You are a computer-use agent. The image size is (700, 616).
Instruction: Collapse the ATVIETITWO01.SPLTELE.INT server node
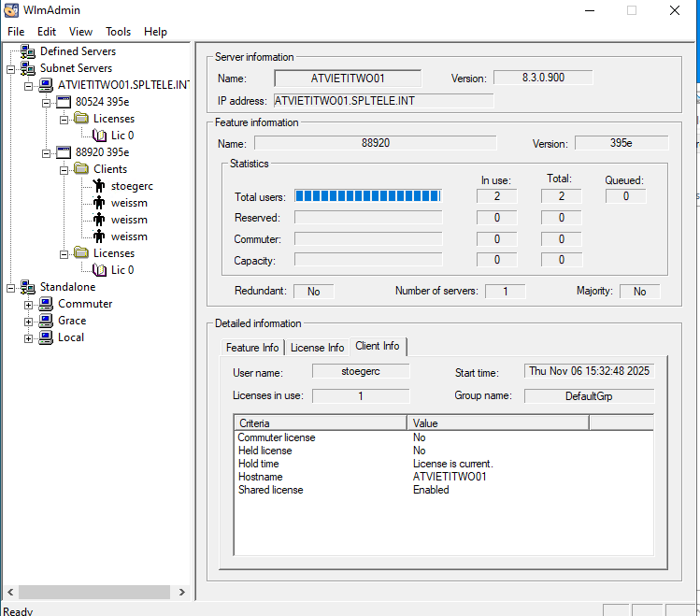pyautogui.click(x=29, y=86)
